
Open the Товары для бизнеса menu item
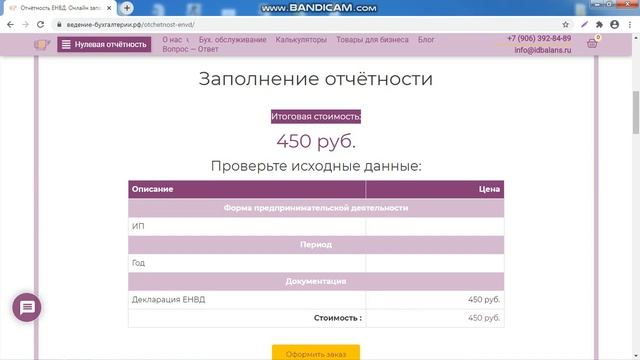372,40
